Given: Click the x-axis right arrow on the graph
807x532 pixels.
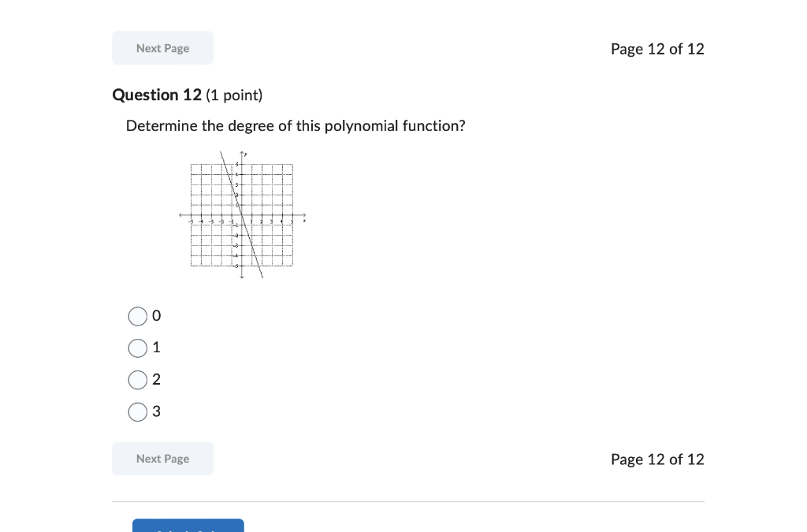Looking at the screenshot, I should click(303, 215).
